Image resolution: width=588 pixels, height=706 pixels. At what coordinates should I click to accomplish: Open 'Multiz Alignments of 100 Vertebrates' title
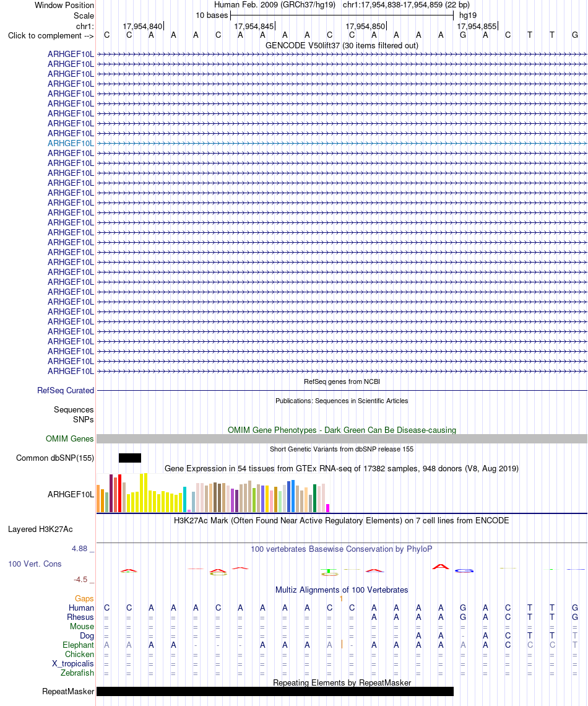[x=342, y=590]
